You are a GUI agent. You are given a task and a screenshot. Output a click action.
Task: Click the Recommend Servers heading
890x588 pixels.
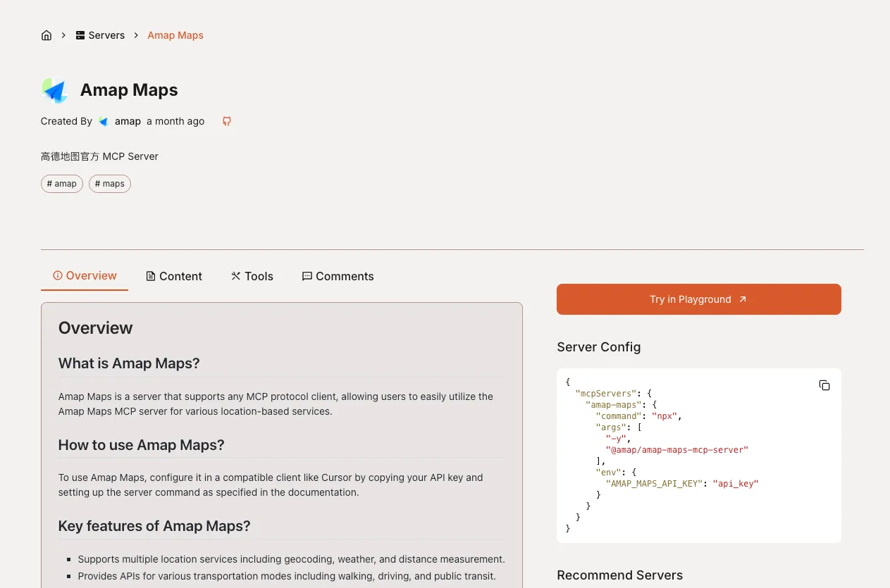tap(620, 575)
